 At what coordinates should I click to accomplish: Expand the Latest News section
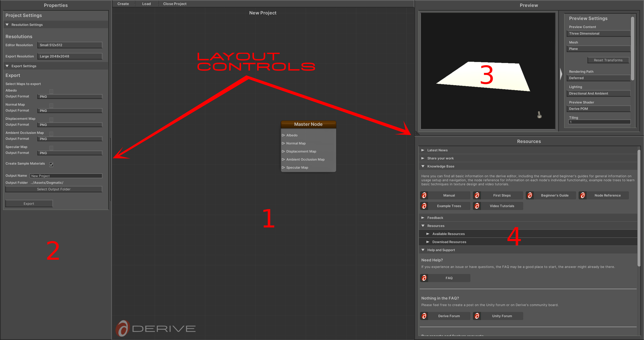pos(423,150)
